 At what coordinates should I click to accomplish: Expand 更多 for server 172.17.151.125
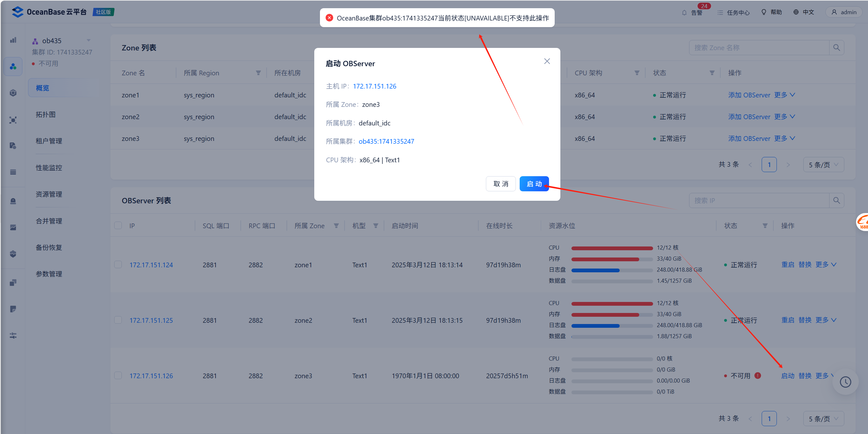[x=826, y=320]
